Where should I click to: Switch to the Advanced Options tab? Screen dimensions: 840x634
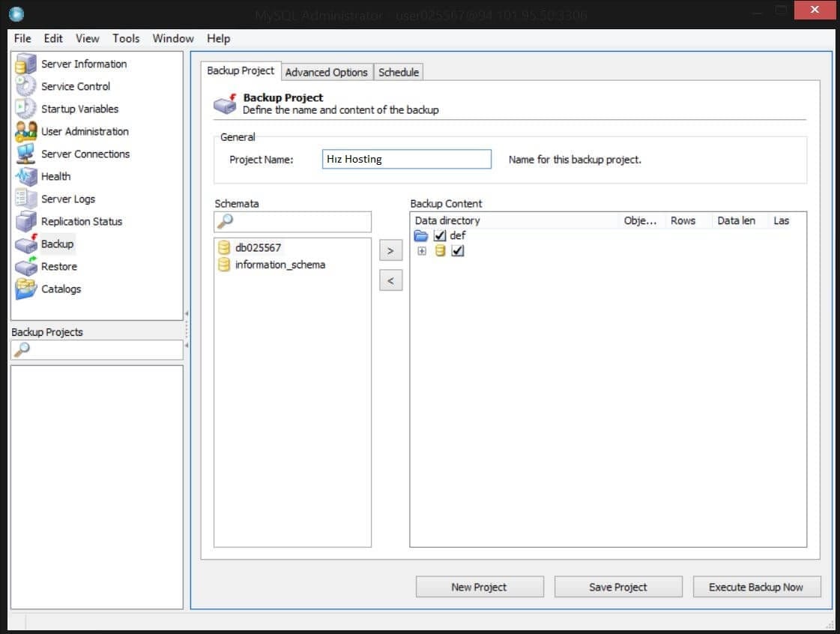[326, 72]
